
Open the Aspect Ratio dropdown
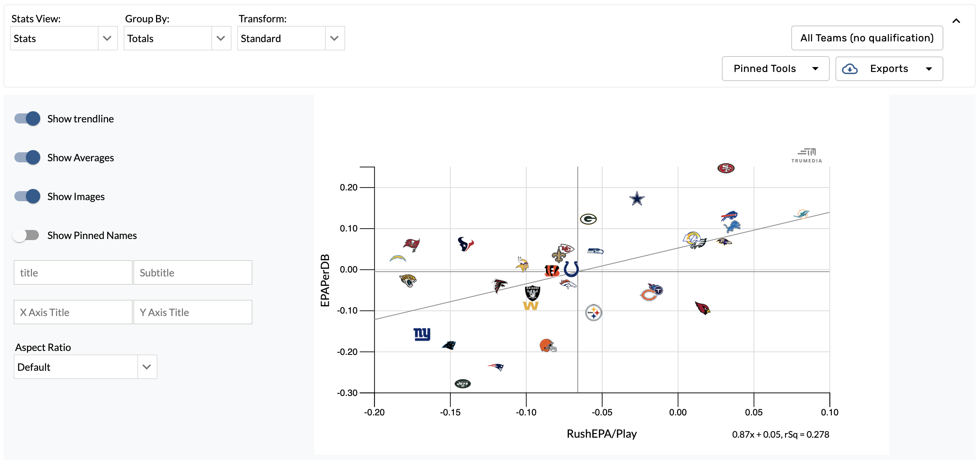tap(147, 367)
